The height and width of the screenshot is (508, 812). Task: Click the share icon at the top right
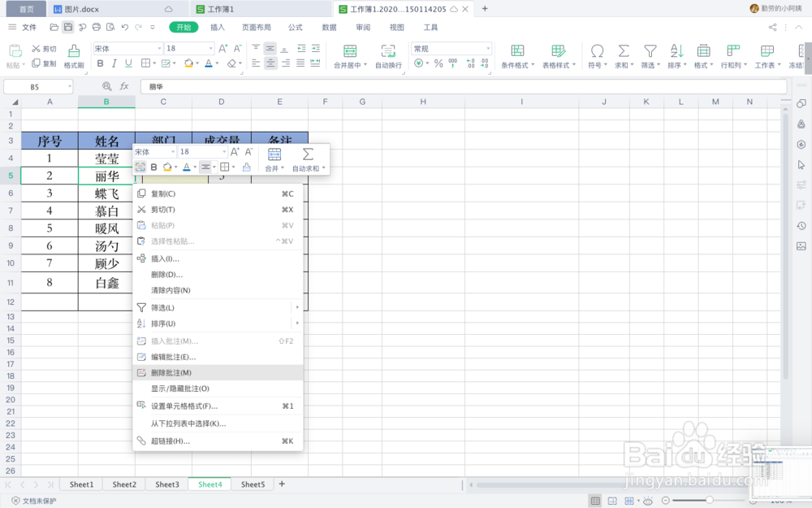(x=772, y=27)
